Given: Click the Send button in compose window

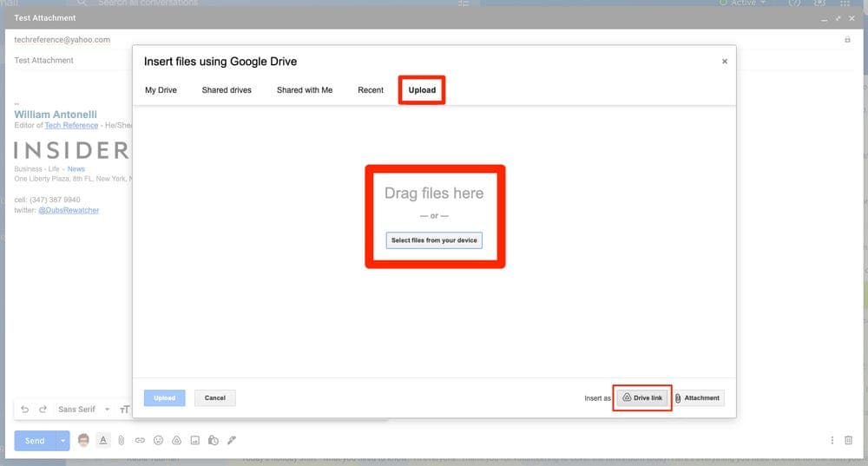Looking at the screenshot, I should 35,441.
